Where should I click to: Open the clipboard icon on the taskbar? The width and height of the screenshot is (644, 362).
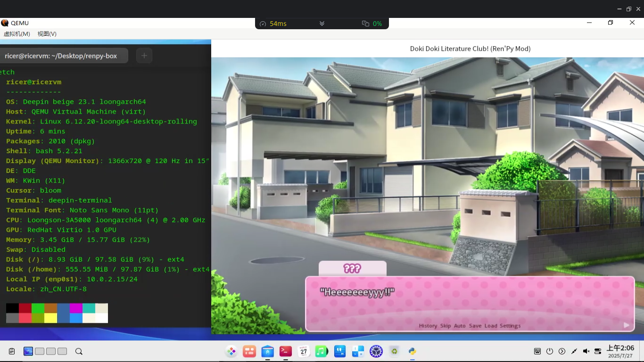point(12,351)
